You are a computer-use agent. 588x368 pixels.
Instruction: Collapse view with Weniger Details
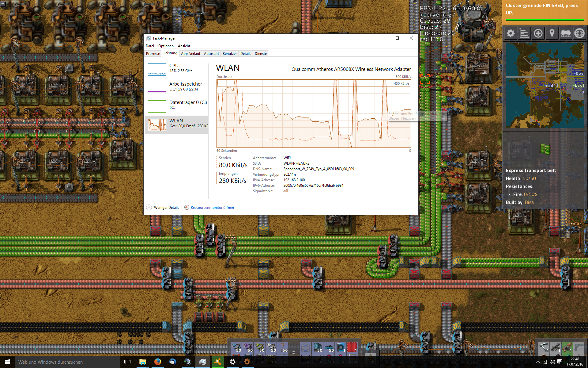pos(163,208)
